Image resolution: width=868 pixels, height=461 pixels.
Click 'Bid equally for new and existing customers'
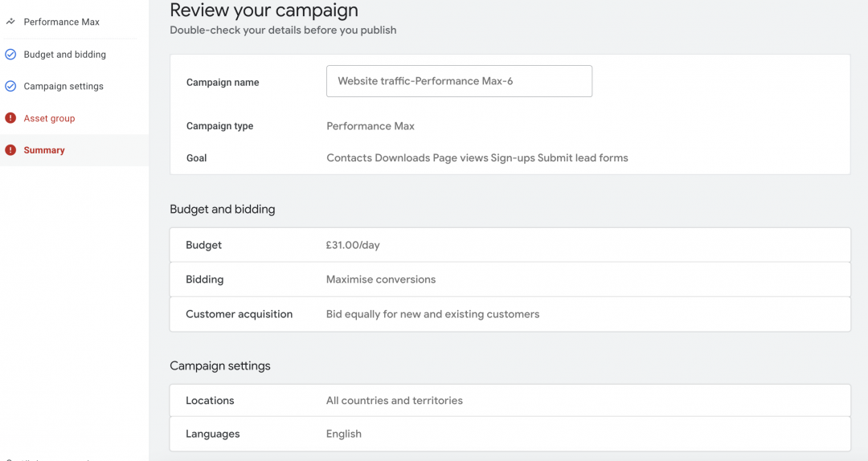[432, 314]
